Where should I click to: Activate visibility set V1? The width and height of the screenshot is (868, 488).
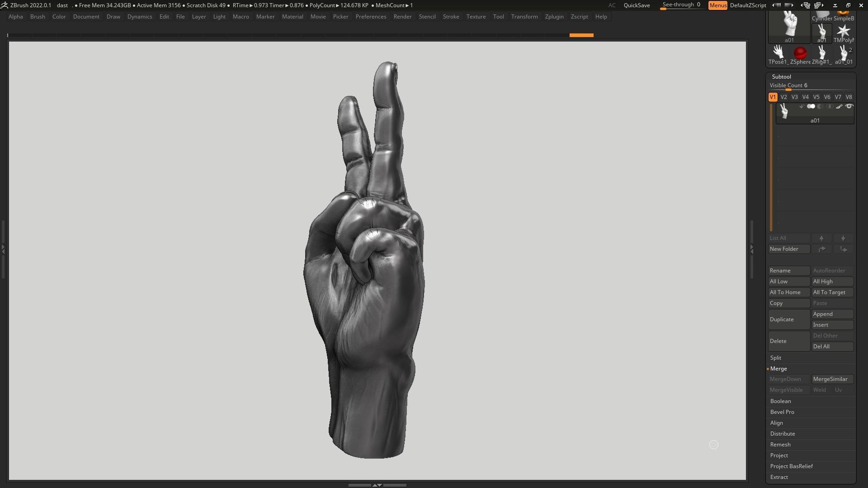click(773, 97)
